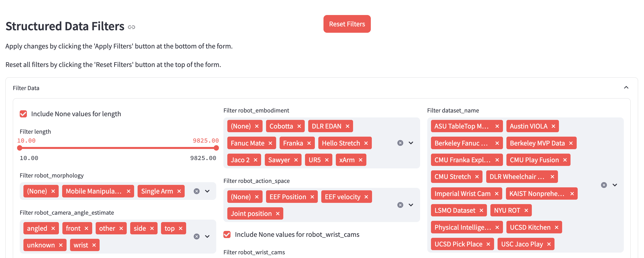Remove the LSMO Dataset tag

point(481,210)
